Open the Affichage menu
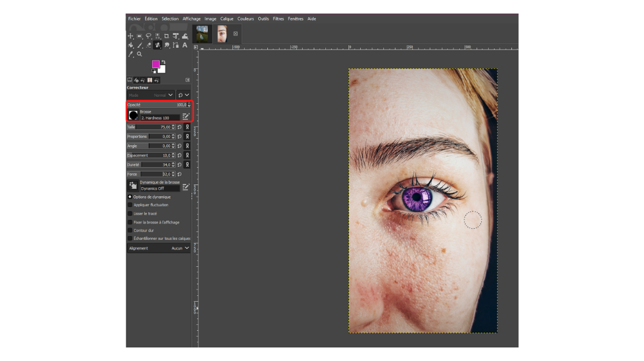 [x=192, y=19]
